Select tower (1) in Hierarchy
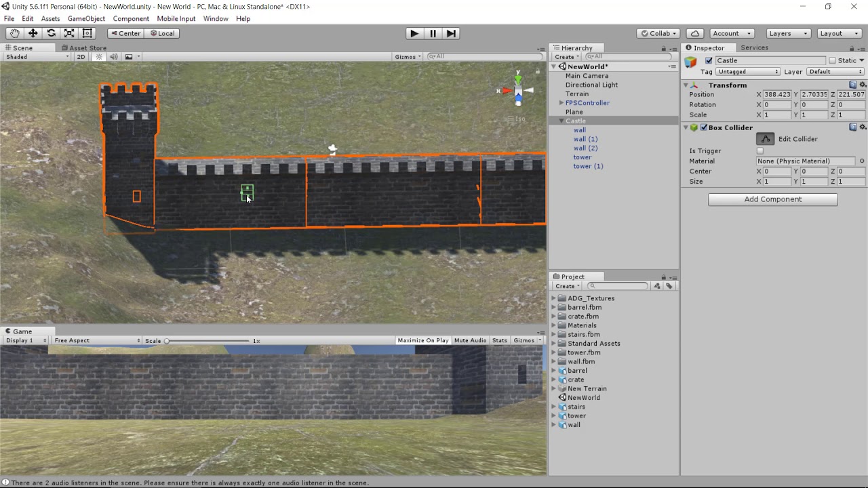This screenshot has width=868, height=488. (x=588, y=166)
